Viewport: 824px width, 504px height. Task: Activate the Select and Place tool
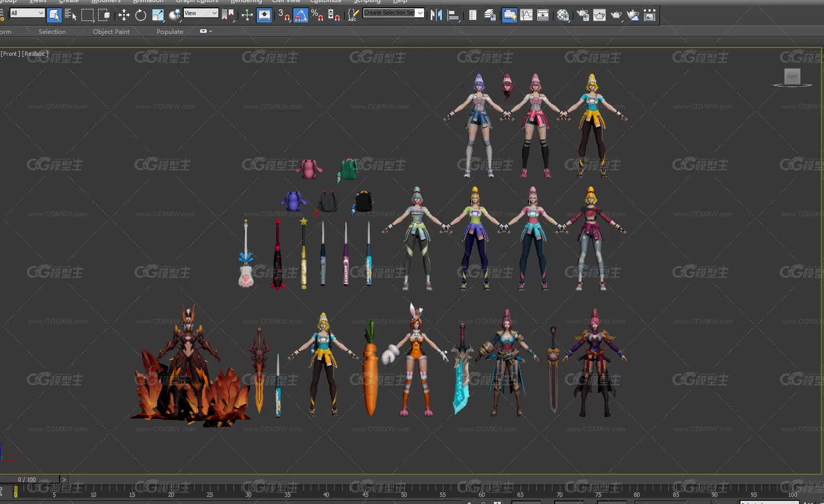point(175,15)
